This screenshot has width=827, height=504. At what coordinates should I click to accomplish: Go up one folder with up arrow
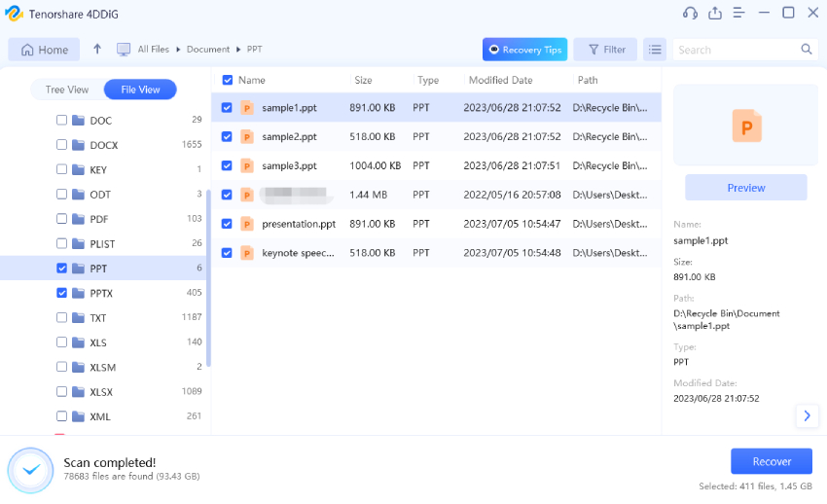97,49
